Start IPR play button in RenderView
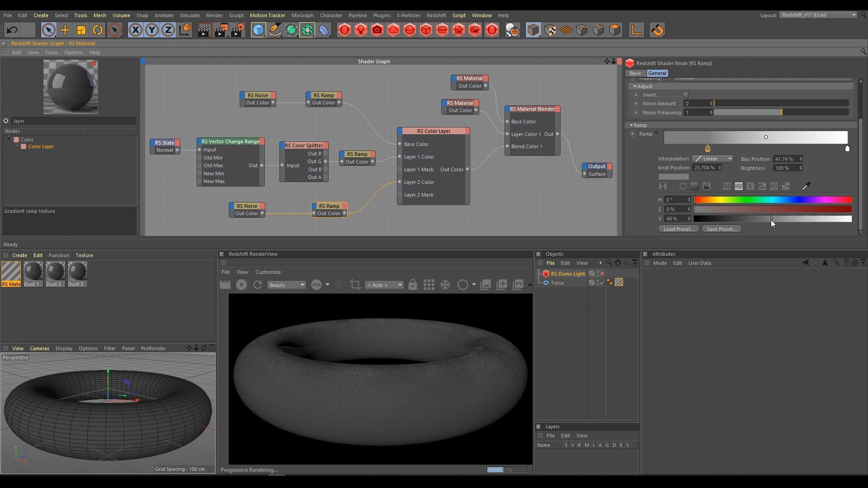 pyautogui.click(x=241, y=285)
